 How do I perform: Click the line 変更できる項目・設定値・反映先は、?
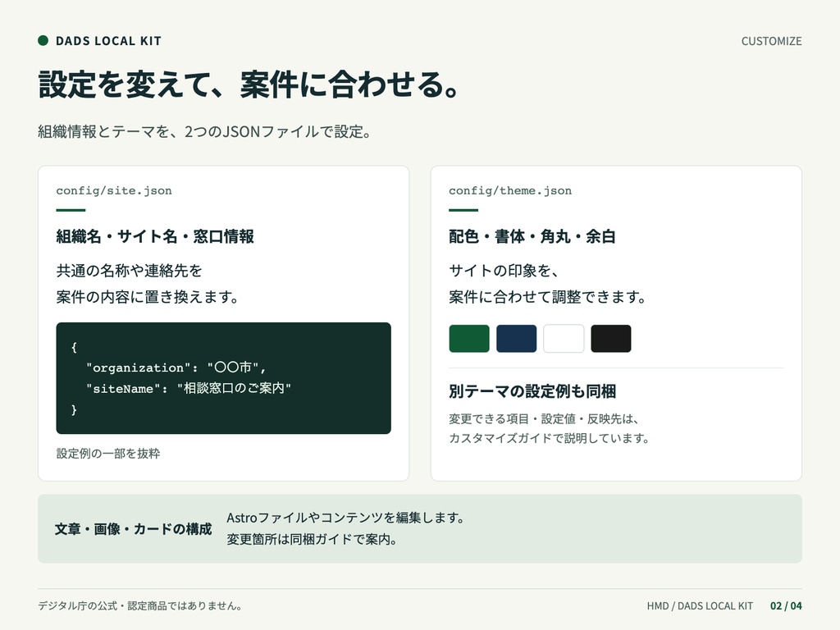[x=544, y=419]
